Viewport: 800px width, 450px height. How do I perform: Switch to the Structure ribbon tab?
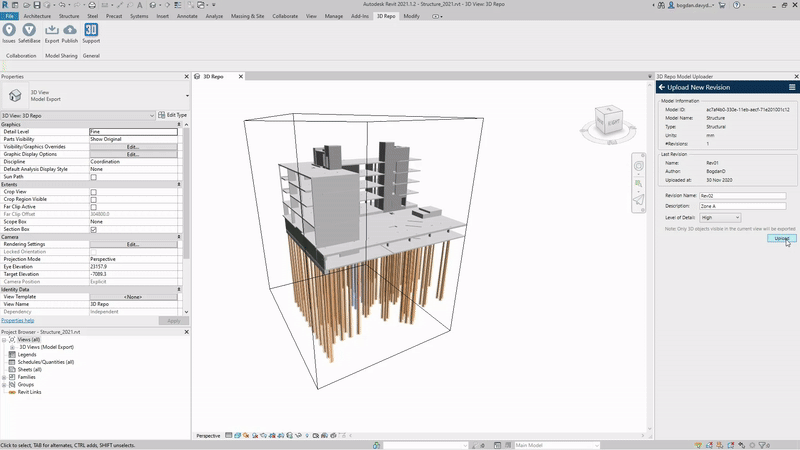pyautogui.click(x=69, y=16)
